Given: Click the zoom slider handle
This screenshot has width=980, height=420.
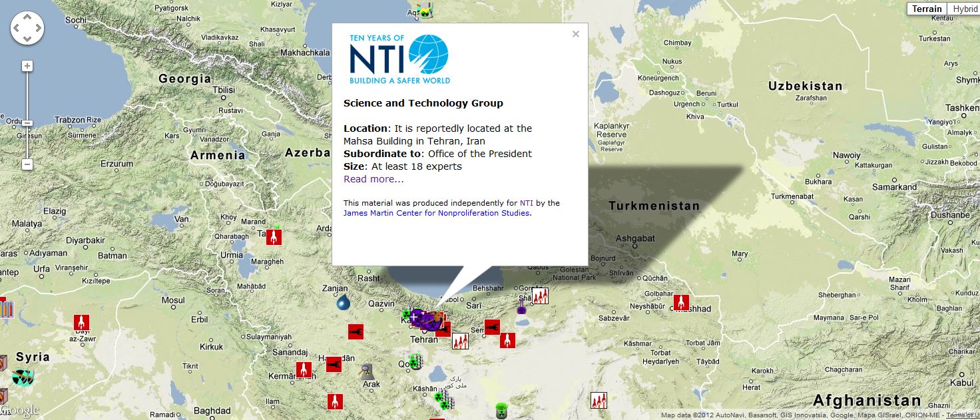Looking at the screenshot, I should pos(27,123).
